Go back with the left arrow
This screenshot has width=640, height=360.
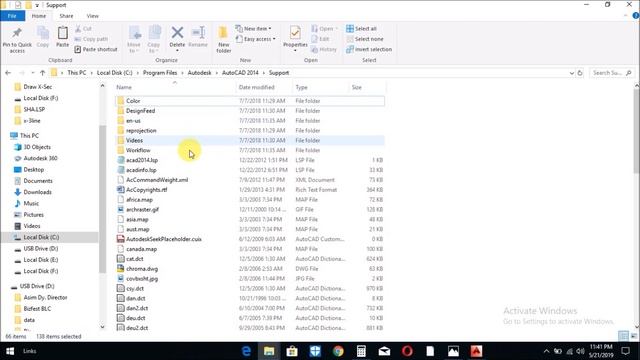click(x=8, y=73)
